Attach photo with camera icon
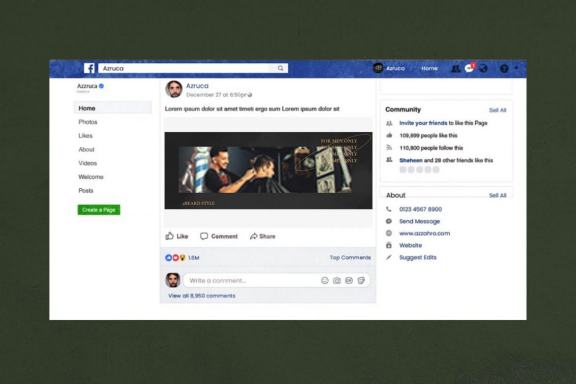576x384 pixels. click(337, 281)
